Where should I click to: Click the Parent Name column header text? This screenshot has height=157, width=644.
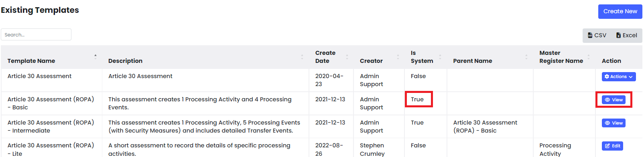pos(473,61)
